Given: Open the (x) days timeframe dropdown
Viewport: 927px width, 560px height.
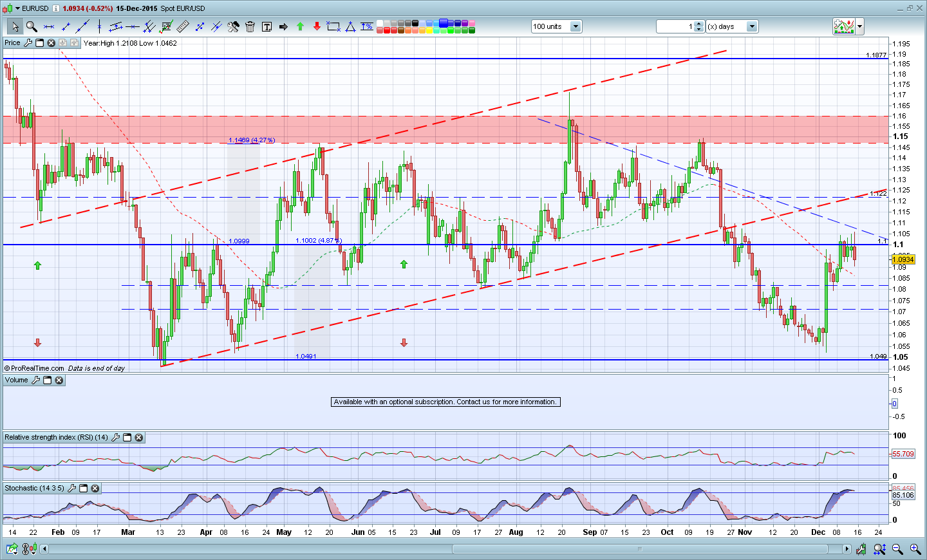Looking at the screenshot, I should tap(751, 26).
